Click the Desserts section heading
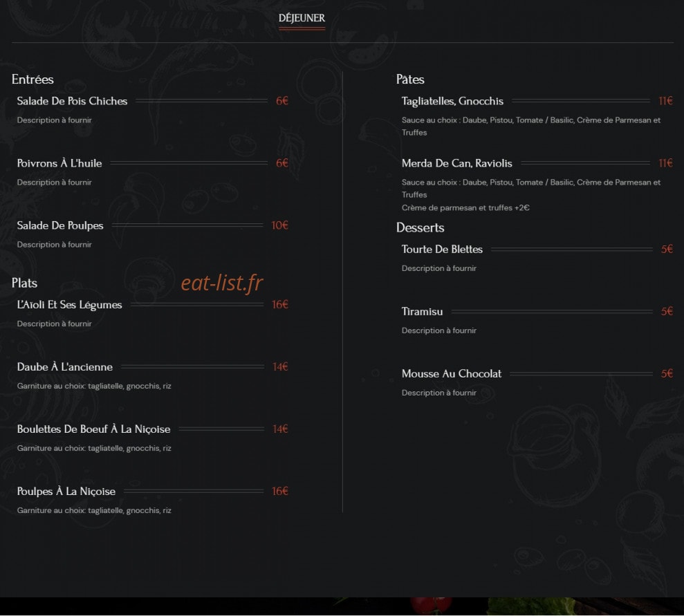This screenshot has height=616, width=684. [420, 227]
